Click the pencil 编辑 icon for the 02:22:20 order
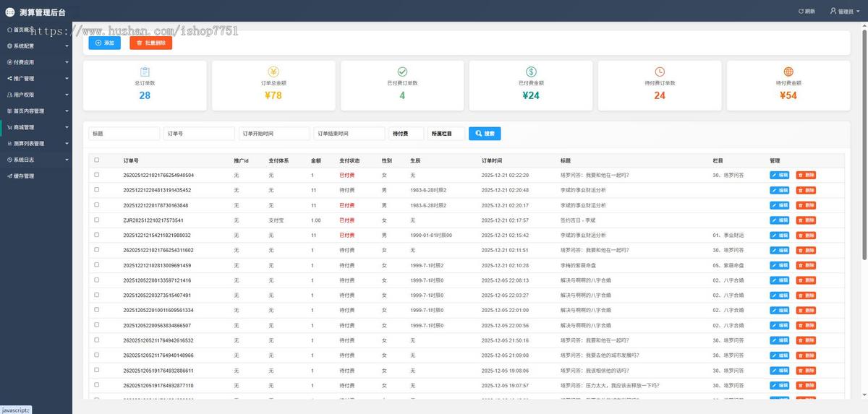Screen dimensions: 868x414 coord(775,175)
